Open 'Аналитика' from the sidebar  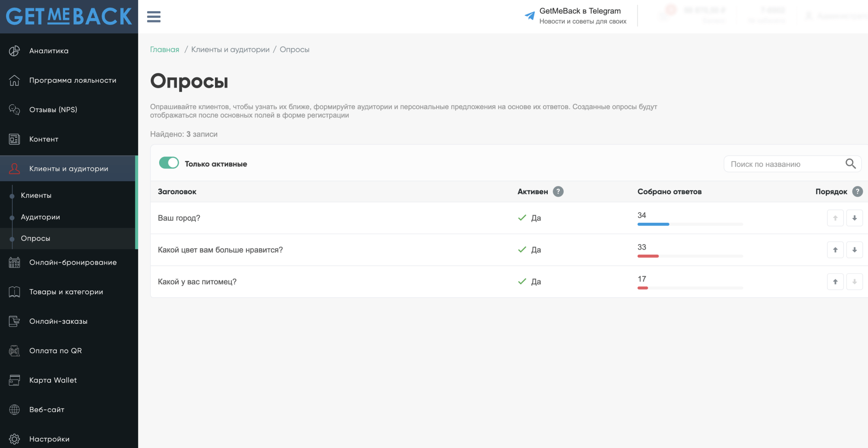coord(49,51)
